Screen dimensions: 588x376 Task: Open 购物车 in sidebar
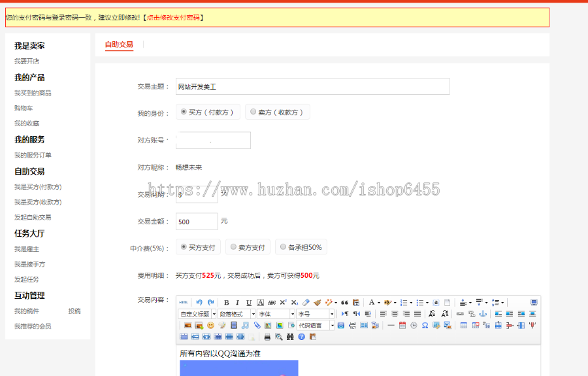point(24,108)
